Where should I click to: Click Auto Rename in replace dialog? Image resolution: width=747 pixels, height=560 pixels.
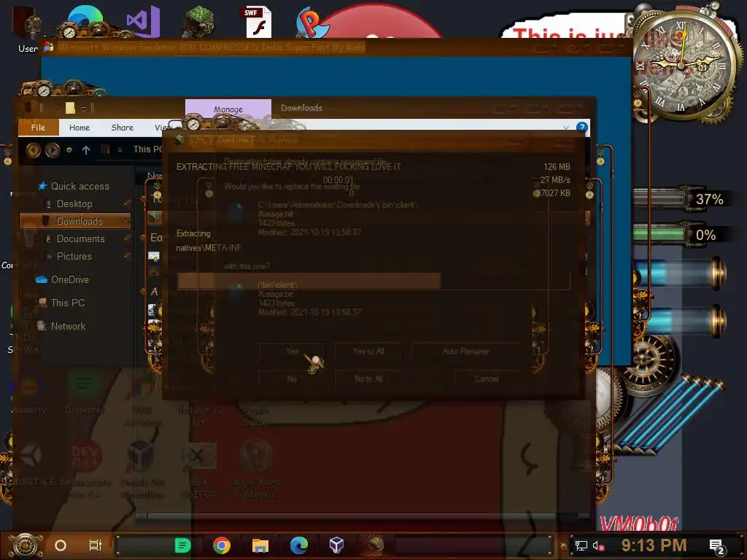[x=465, y=351]
